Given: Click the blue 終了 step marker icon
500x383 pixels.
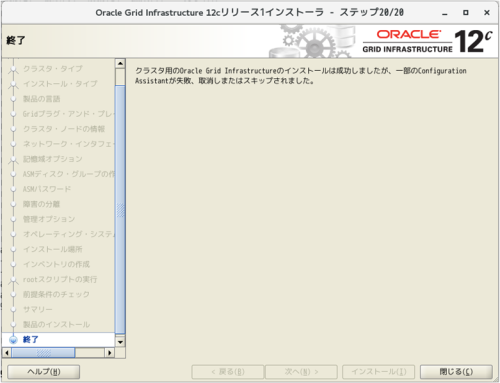Looking at the screenshot, I should pyautogui.click(x=13, y=340).
